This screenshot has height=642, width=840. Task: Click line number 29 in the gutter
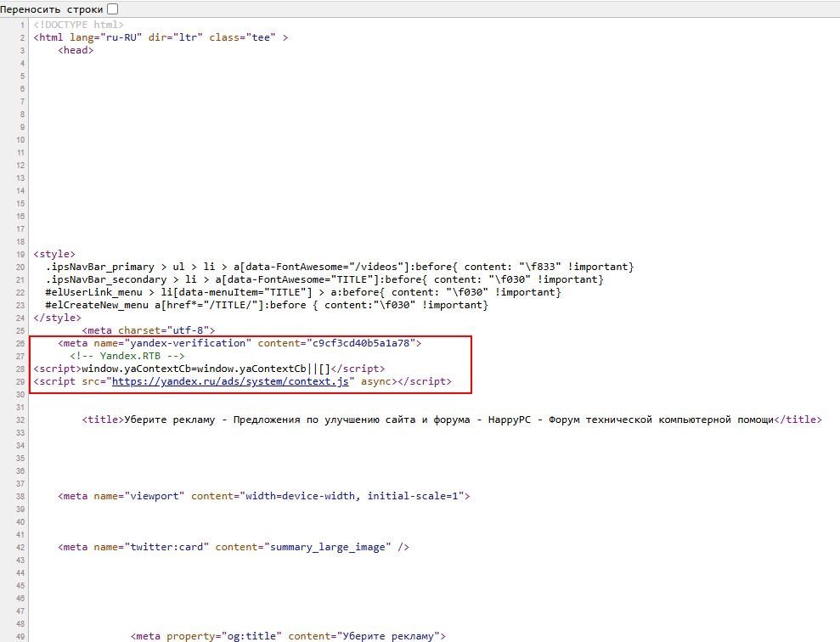tap(20, 382)
